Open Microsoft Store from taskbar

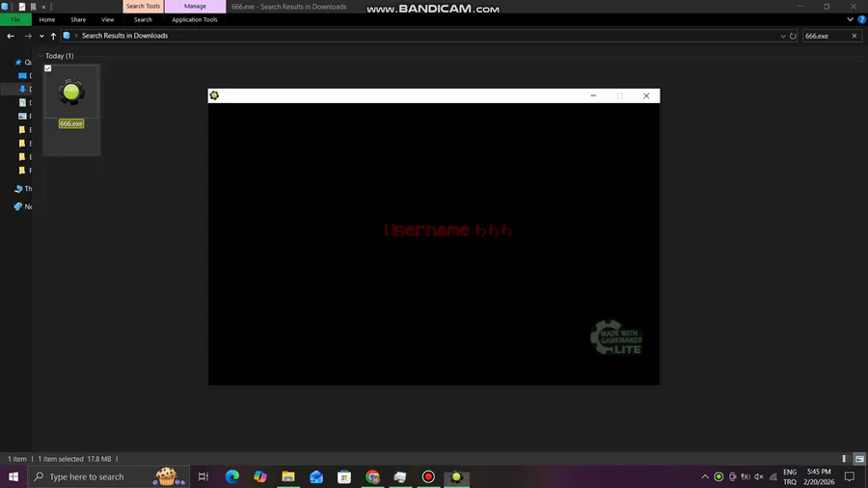[344, 476]
